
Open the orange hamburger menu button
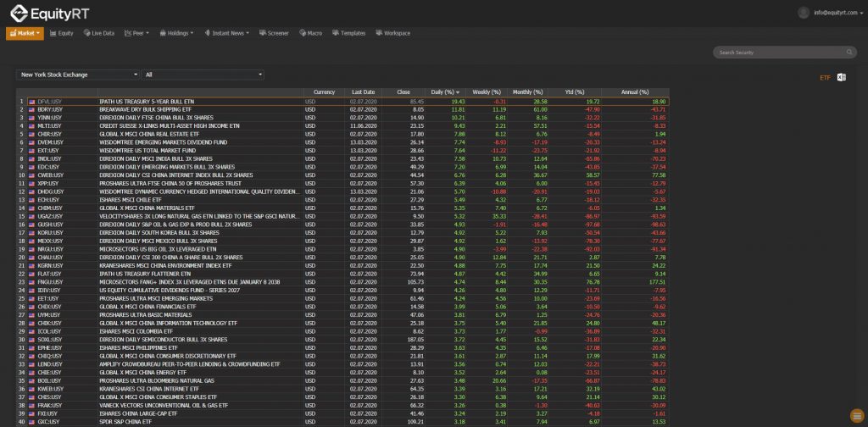click(x=856, y=415)
